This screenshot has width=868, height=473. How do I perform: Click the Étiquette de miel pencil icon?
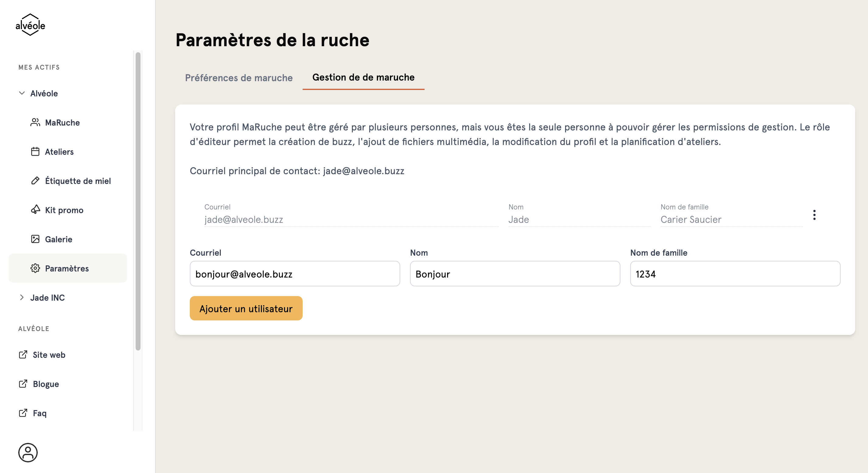pos(35,181)
